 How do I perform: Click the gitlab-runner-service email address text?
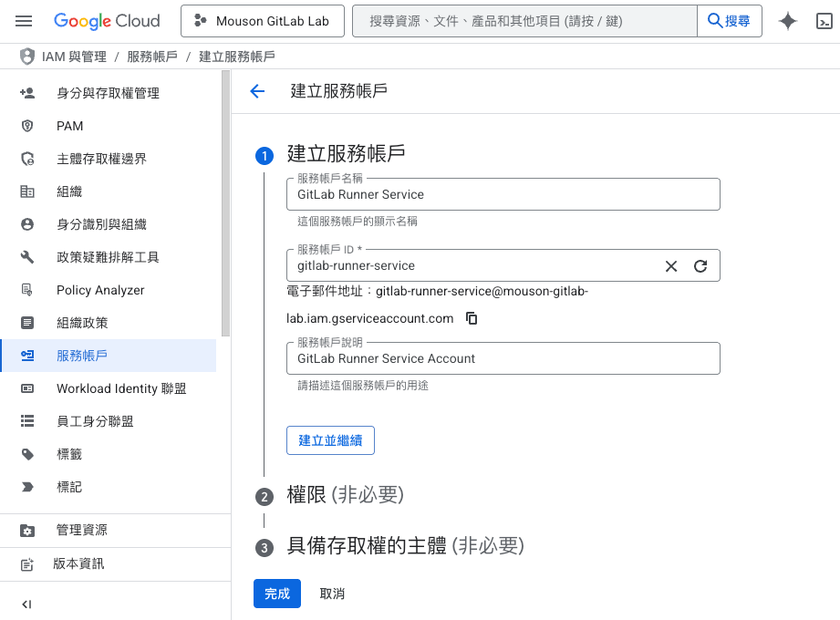tap(437, 305)
